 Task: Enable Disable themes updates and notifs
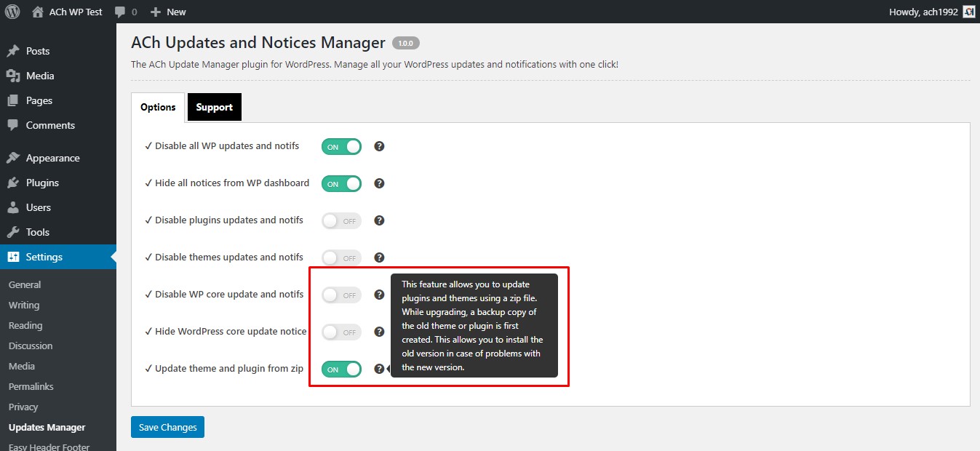pos(341,258)
